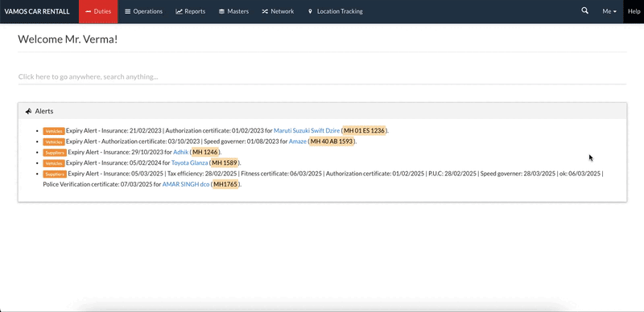Click the MH 40 AB 1593 badge
644x312 pixels.
pyautogui.click(x=332, y=142)
